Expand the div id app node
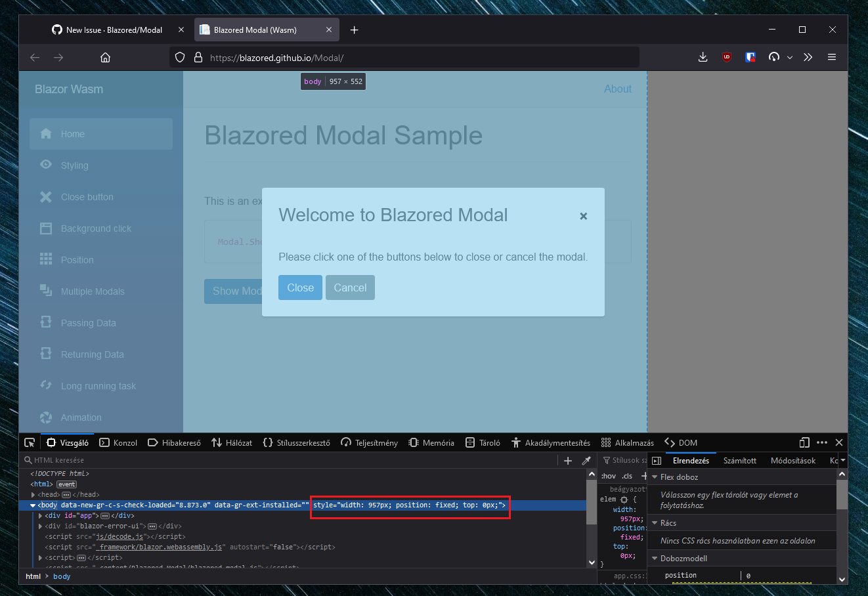The width and height of the screenshot is (868, 596). [41, 516]
